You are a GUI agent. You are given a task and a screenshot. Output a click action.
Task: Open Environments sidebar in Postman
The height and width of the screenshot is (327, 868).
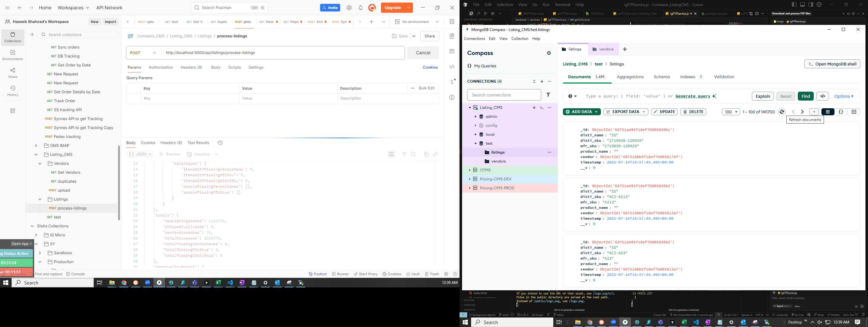point(13,55)
